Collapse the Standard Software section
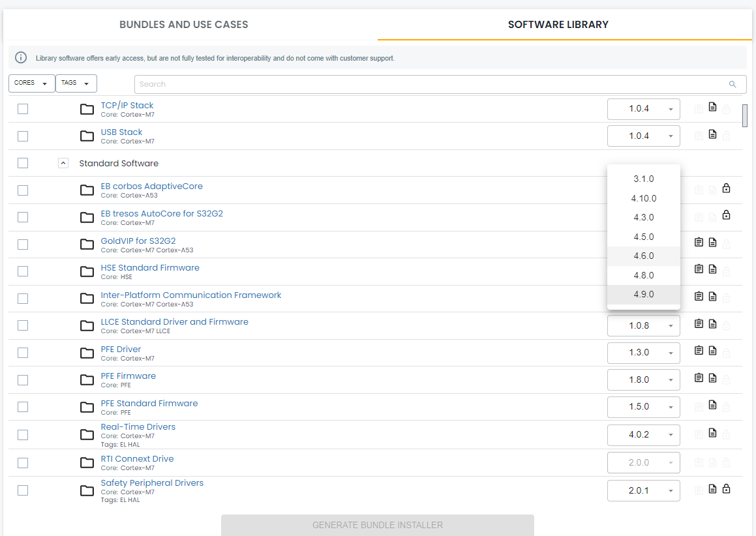756x536 pixels. click(63, 162)
